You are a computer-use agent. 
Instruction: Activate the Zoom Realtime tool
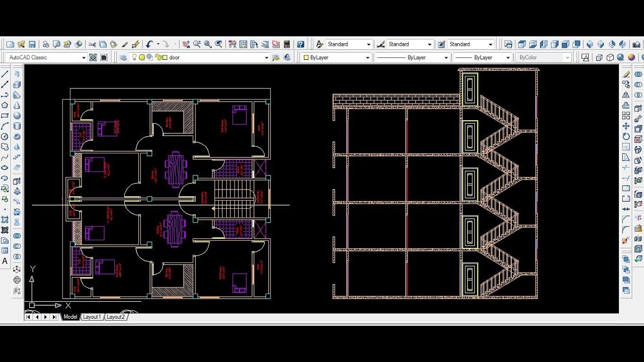(x=197, y=44)
